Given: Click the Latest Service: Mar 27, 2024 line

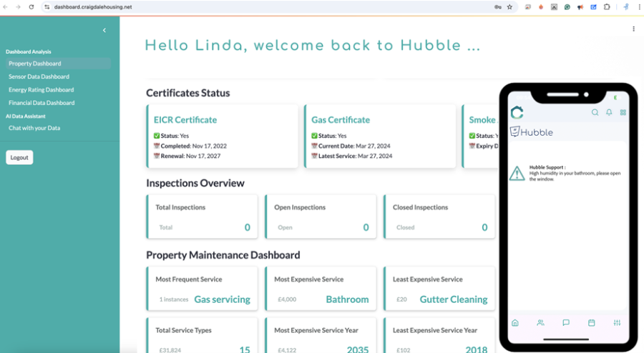Looking at the screenshot, I should click(x=351, y=156).
